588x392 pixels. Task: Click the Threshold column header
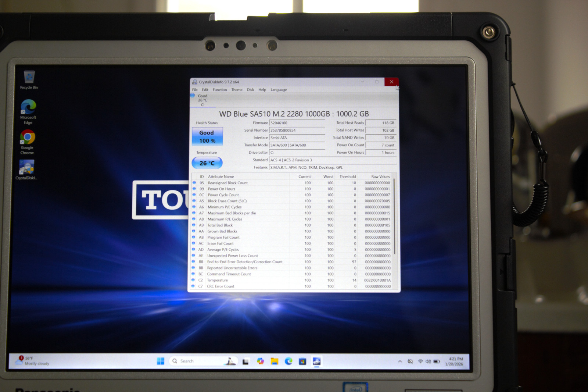(x=346, y=177)
